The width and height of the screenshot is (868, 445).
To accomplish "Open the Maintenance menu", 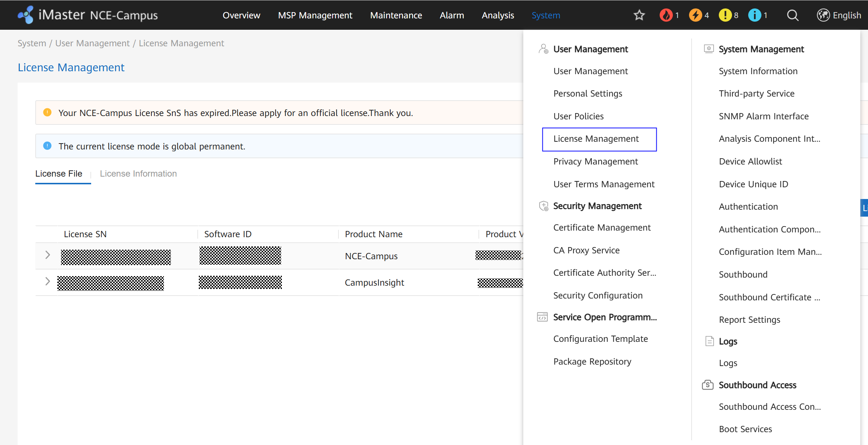I will coord(396,15).
